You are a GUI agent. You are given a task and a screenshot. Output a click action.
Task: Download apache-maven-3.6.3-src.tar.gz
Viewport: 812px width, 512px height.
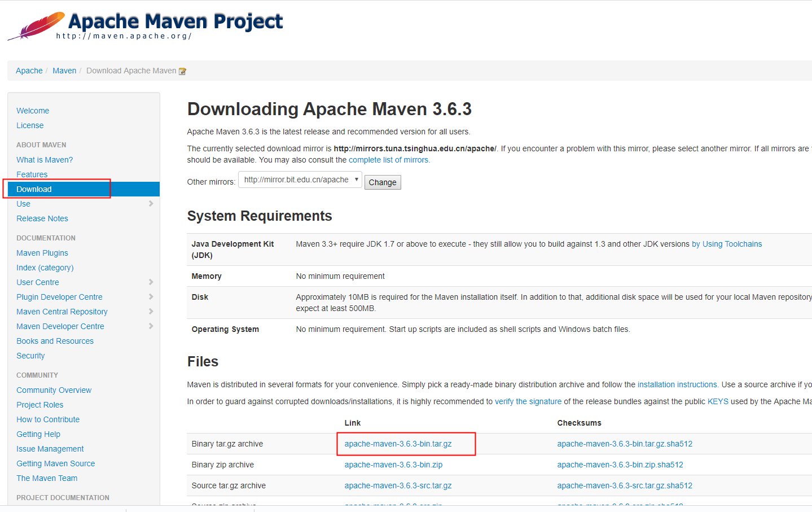398,485
